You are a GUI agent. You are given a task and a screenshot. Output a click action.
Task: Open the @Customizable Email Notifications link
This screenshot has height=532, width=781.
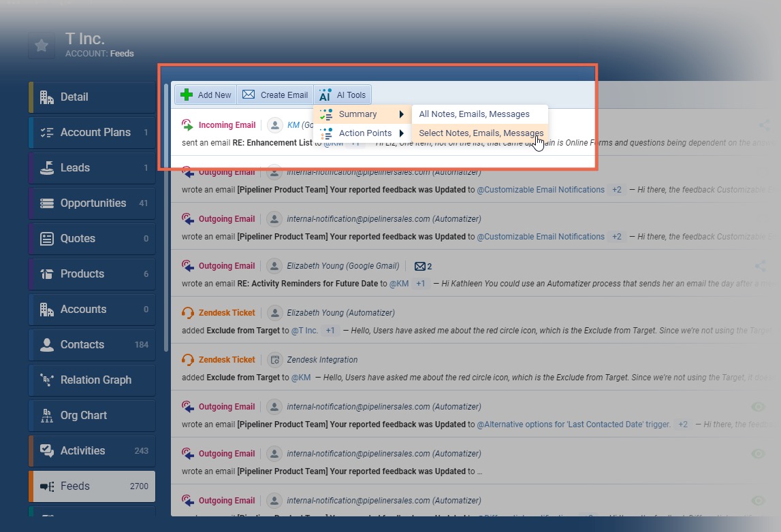(541, 190)
